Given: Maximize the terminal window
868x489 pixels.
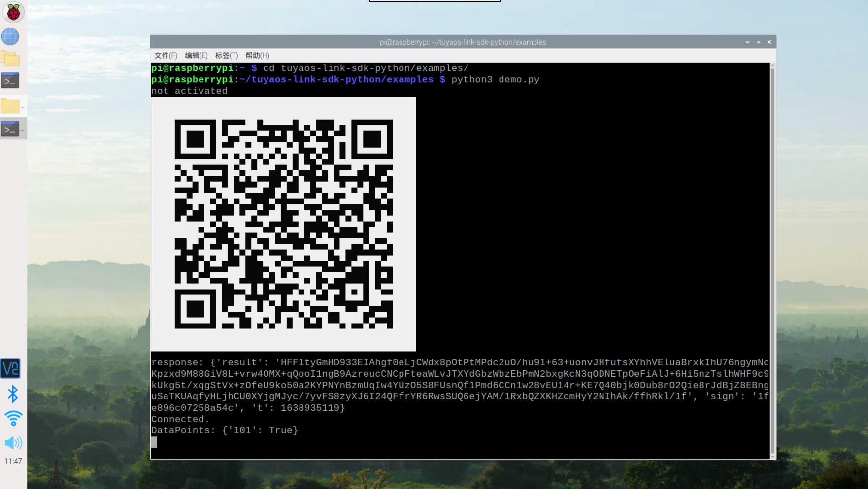Looking at the screenshot, I should coord(758,42).
